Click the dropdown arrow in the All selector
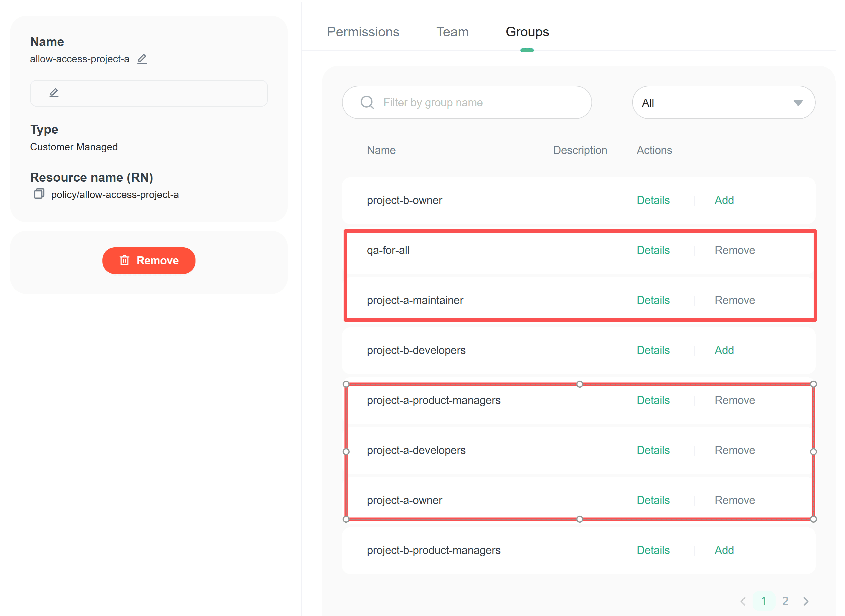 (x=798, y=103)
